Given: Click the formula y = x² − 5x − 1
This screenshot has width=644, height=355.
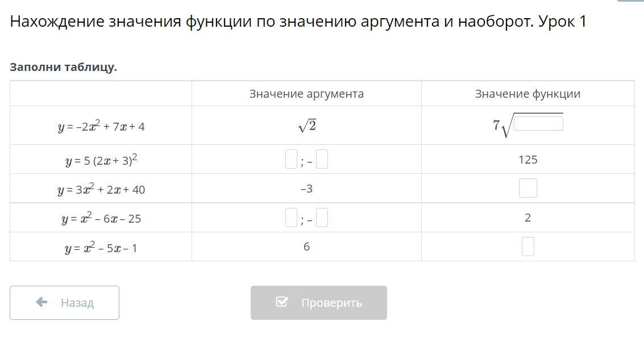Looking at the screenshot, I should (x=101, y=248).
